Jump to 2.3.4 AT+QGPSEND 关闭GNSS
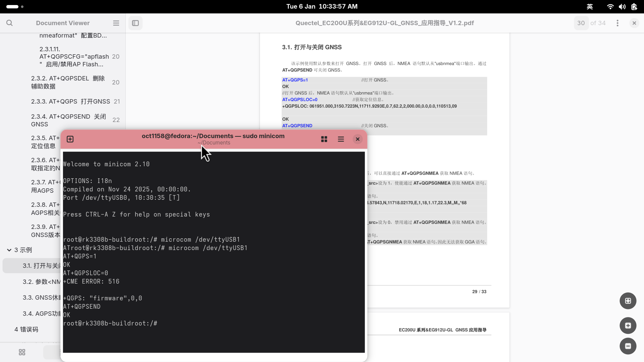 (68, 120)
